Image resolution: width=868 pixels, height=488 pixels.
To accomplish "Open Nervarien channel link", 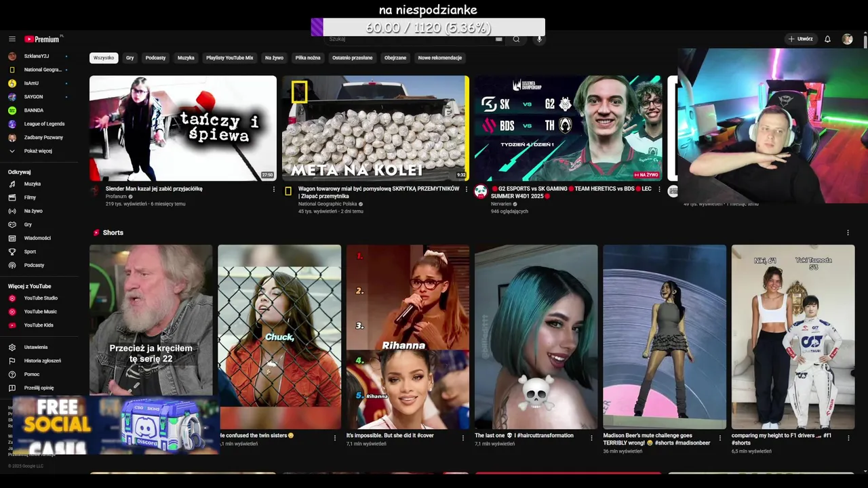I will pyautogui.click(x=502, y=204).
